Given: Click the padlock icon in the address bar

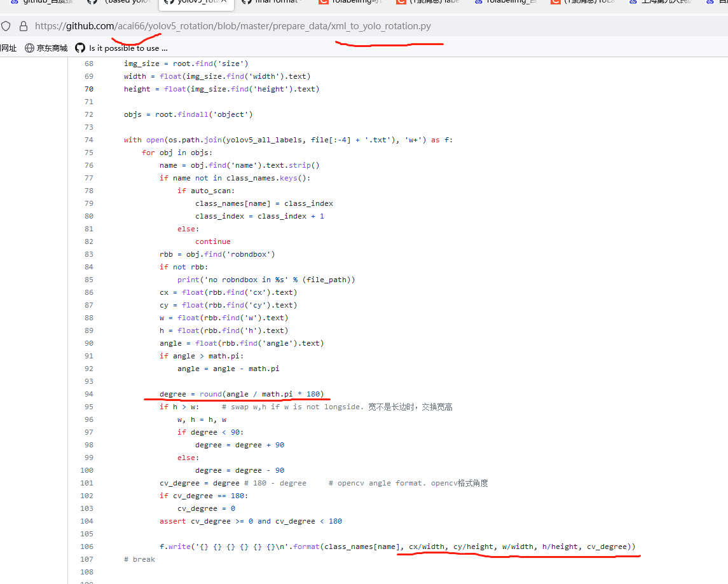Looking at the screenshot, I should tap(22, 26).
